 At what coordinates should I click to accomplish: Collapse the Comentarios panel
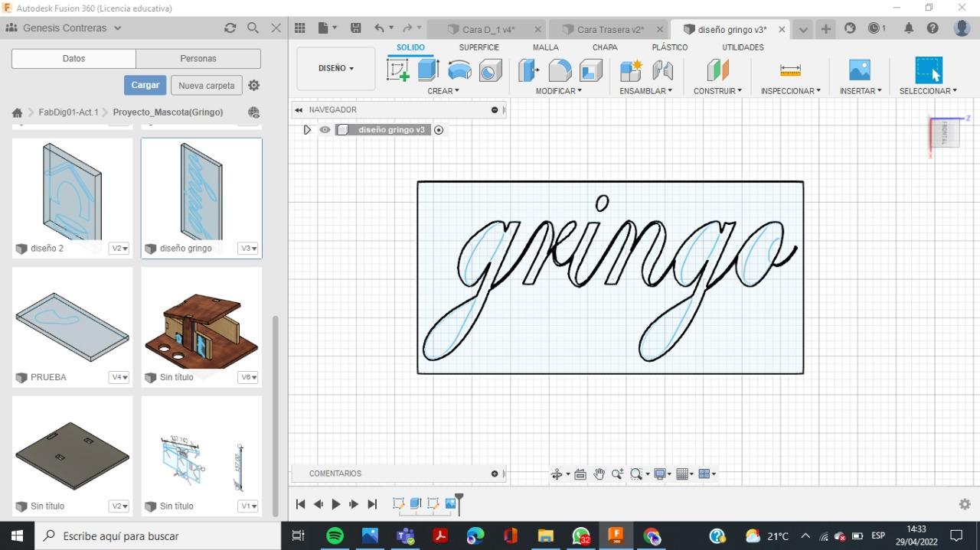point(495,474)
